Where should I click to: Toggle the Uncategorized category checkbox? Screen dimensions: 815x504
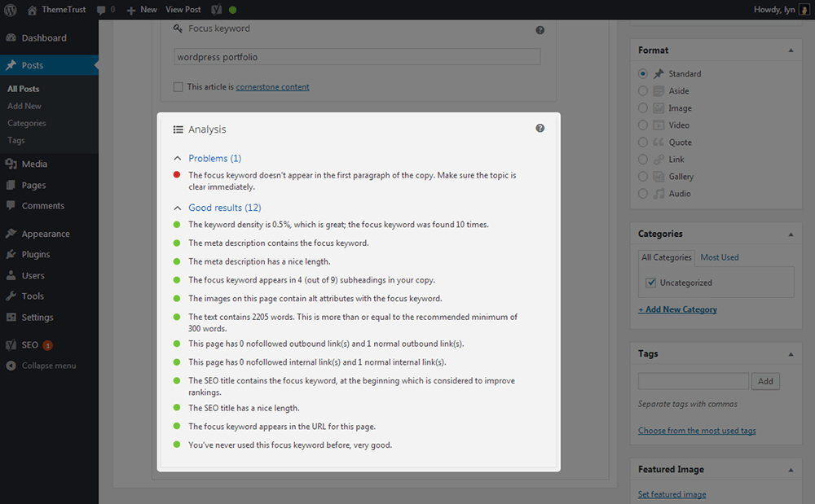click(650, 283)
